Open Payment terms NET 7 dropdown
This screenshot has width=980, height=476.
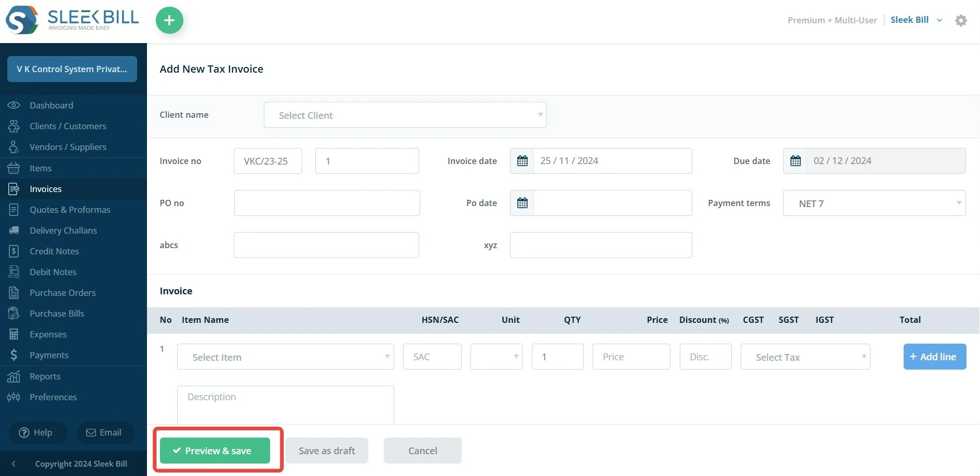pos(875,203)
